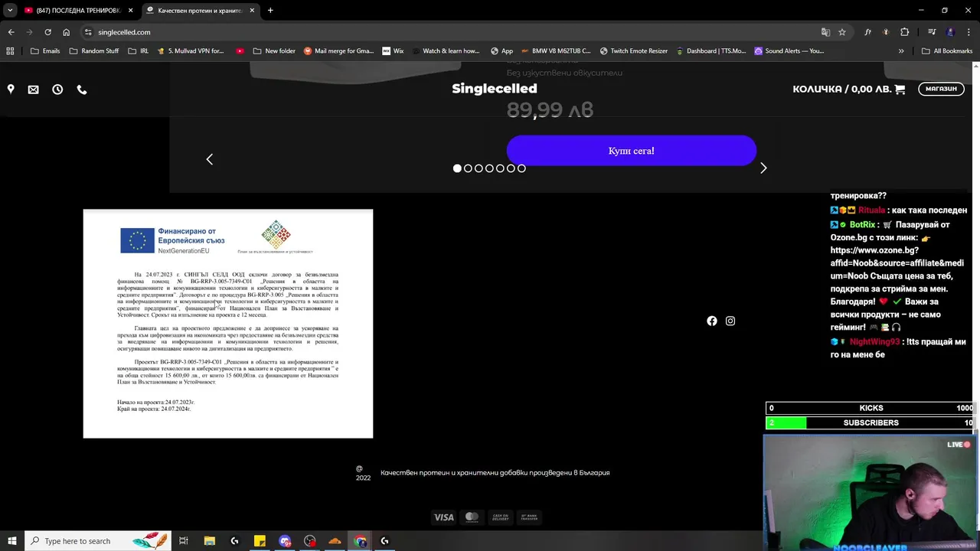The image size is (980, 551).
Task: Open Windows Start menu
Action: click(11, 541)
